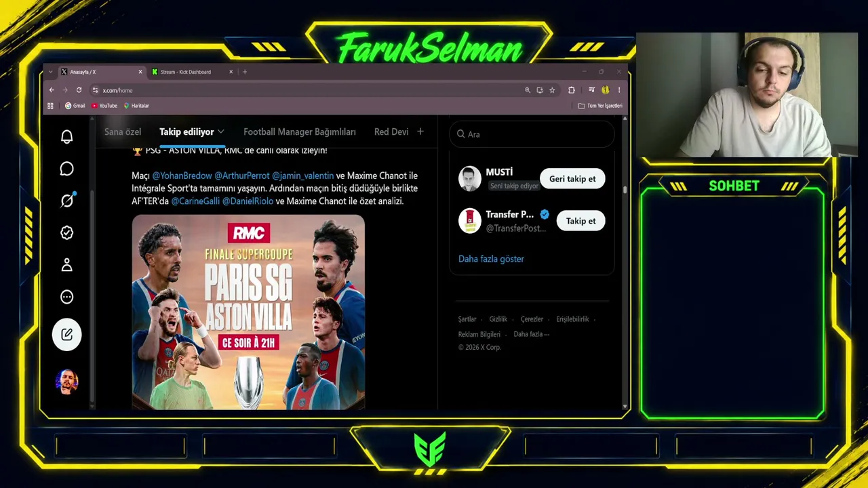This screenshot has height=488, width=868.
Task: Reload the x.com page
Action: (x=79, y=90)
